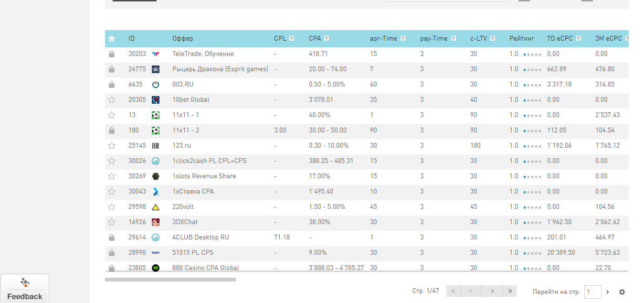The height and width of the screenshot is (303, 644).
Task: Click the lock icon for Рыцарь Дракона row
Action: [112, 69]
